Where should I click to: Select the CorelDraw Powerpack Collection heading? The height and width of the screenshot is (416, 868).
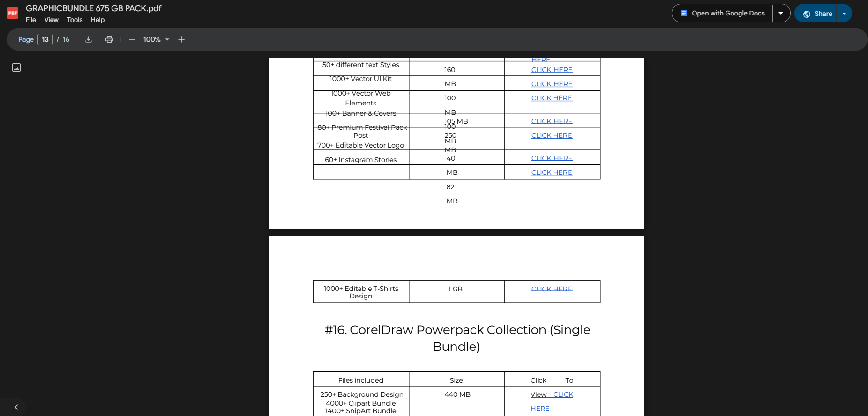coord(457,338)
